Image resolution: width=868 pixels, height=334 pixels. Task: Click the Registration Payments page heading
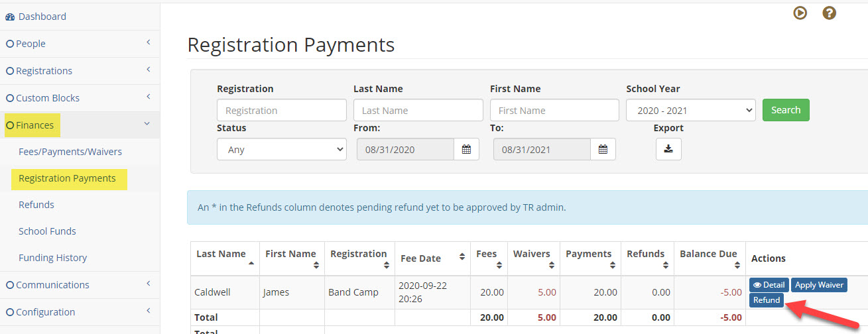[291, 45]
